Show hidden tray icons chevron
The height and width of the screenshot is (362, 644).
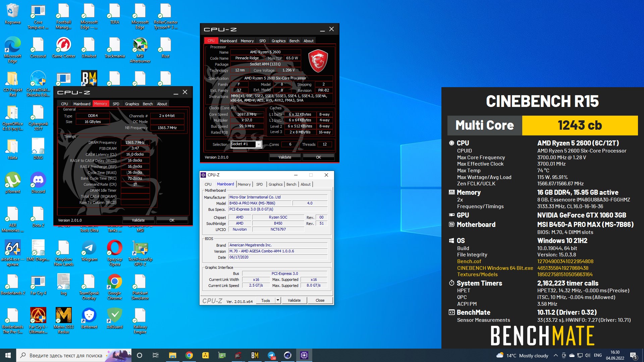(x=555, y=355)
